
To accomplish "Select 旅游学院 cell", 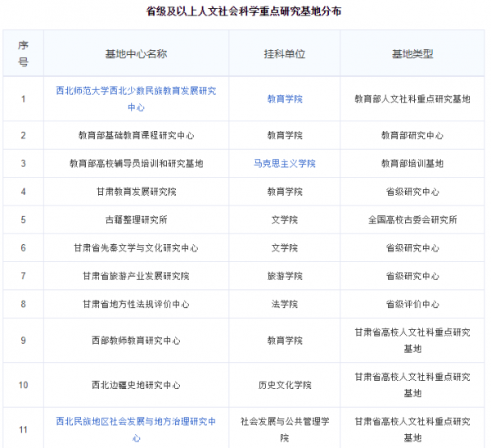I will (x=285, y=276).
